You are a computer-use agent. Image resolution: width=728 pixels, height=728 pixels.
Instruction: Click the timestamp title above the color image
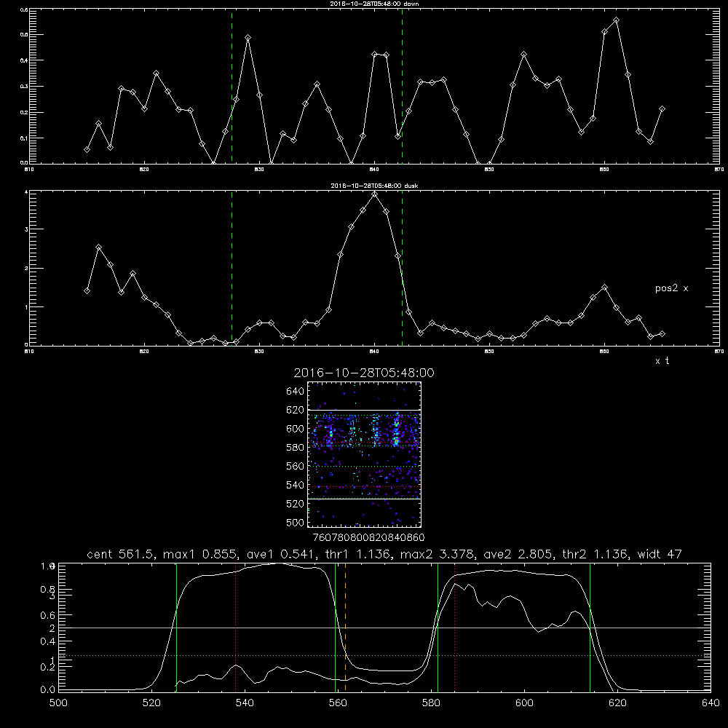point(364,373)
